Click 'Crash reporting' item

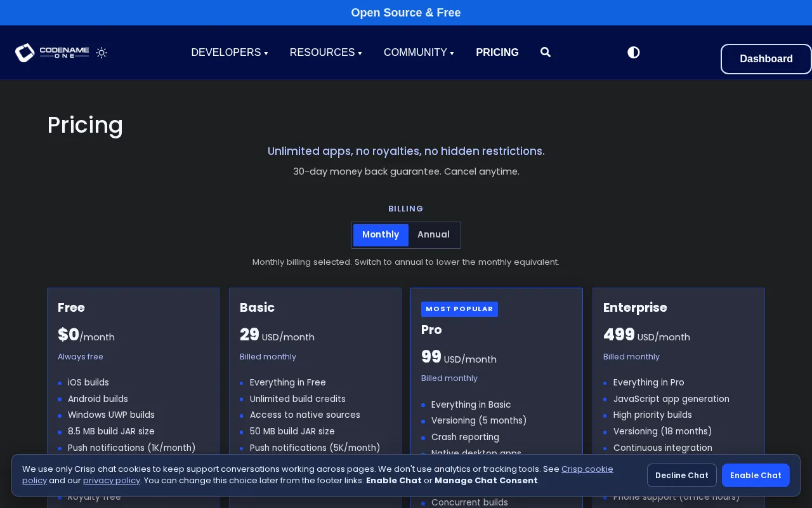point(465,437)
